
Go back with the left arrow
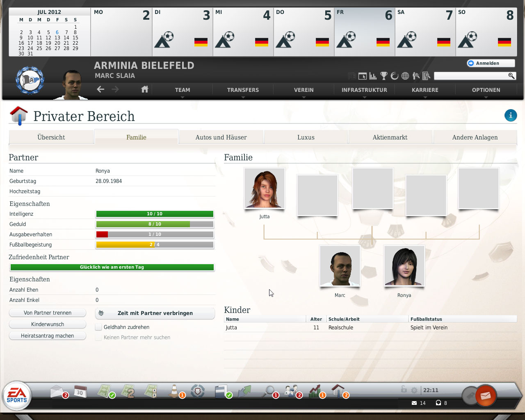100,89
